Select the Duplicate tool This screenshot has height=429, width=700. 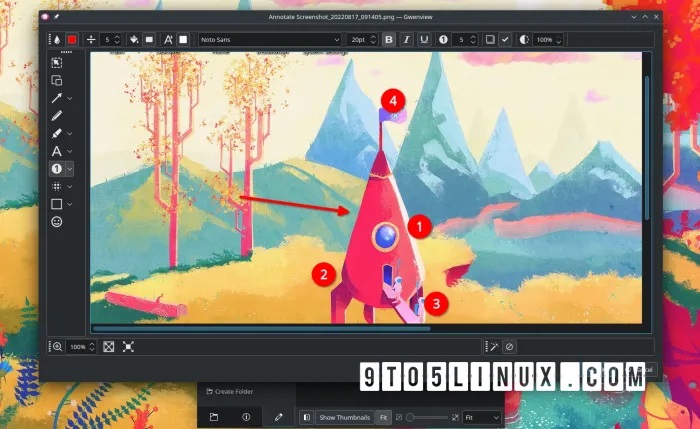coord(57,80)
